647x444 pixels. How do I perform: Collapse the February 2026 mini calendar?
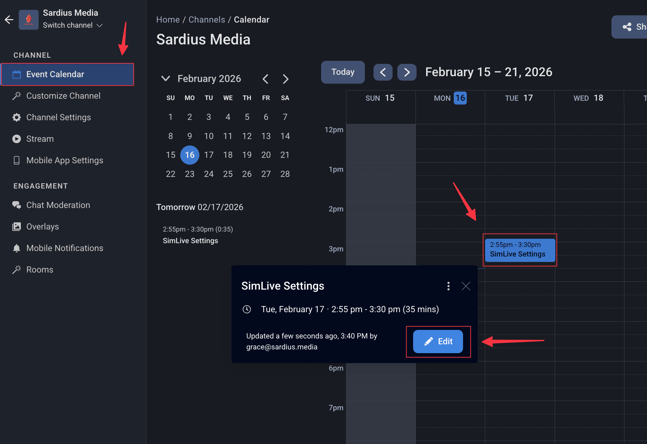point(166,78)
